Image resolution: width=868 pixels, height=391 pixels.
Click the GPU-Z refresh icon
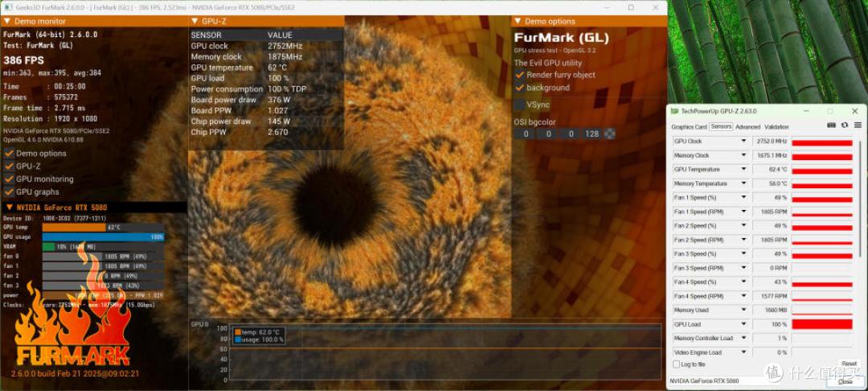click(844, 126)
